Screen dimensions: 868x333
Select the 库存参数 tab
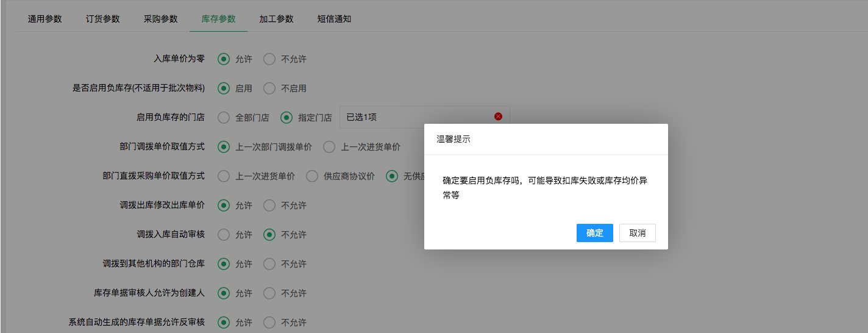218,19
